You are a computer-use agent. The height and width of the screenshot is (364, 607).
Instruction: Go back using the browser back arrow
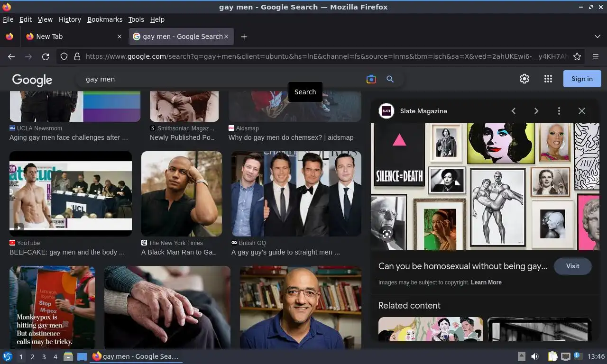tap(11, 56)
